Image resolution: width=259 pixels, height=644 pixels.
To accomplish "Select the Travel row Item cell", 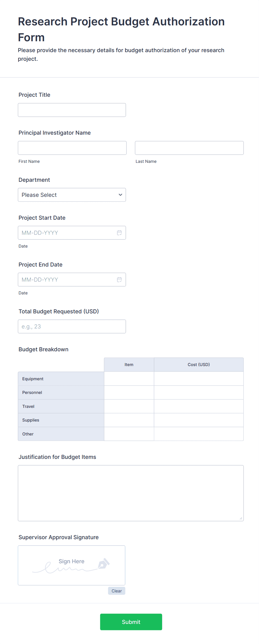I will click(x=129, y=406).
